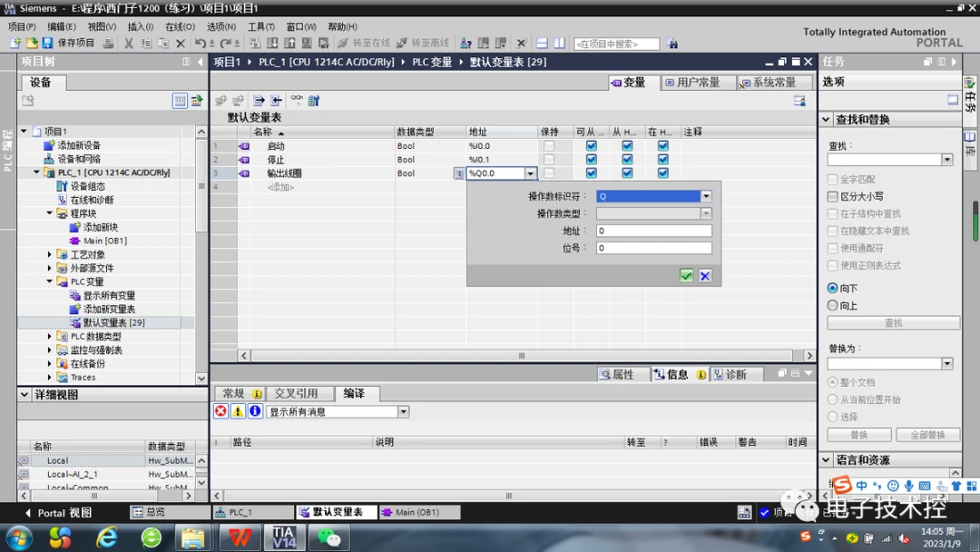Viewport: 980px width, 552px height.
Task: Click the Download to device icon
Action: [272, 44]
